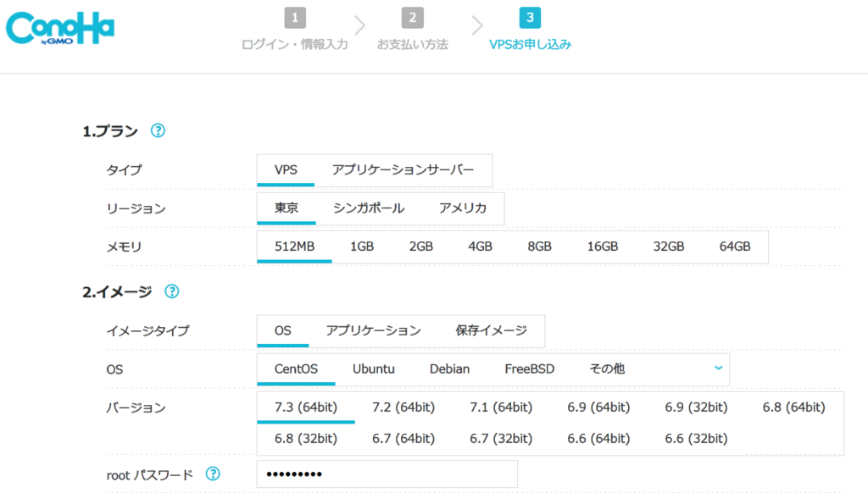Select 1GB memory option

(x=362, y=246)
